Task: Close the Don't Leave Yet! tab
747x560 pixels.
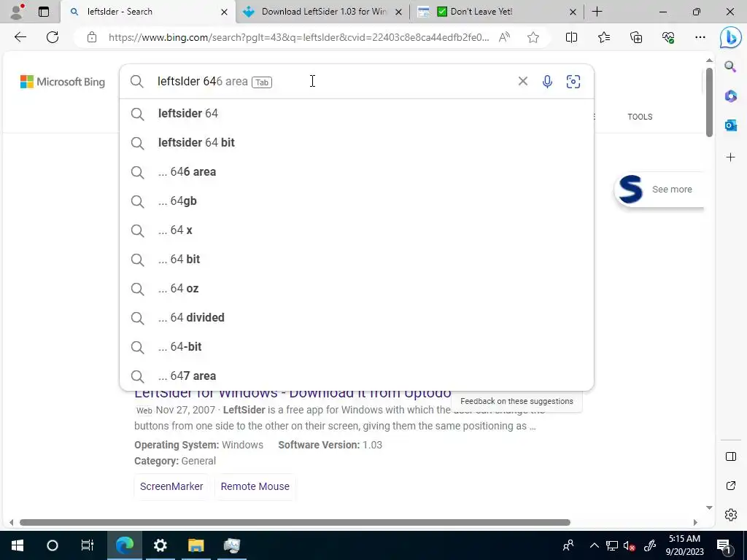Action: pos(573,12)
